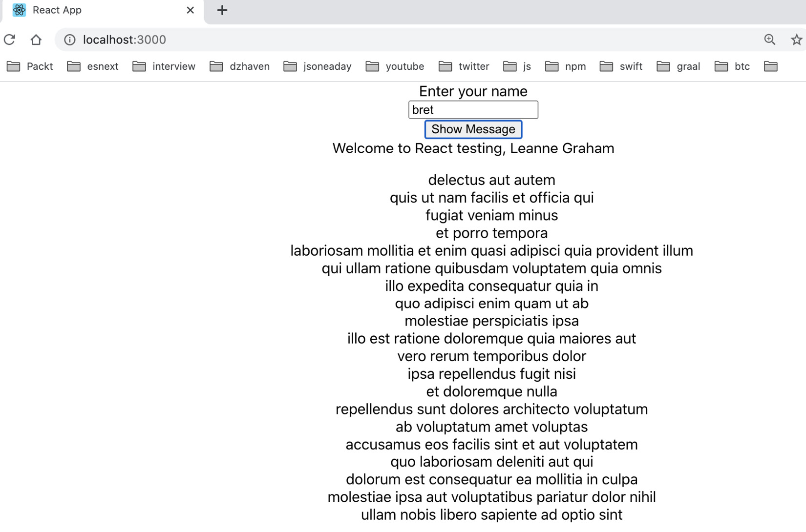806x532 pixels.
Task: Open the youtube bookmarks folder
Action: point(395,66)
